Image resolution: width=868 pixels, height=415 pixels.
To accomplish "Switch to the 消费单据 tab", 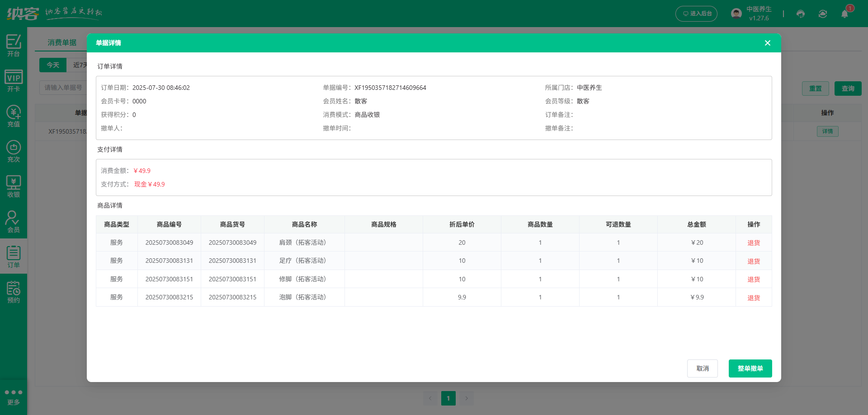I will pyautogui.click(x=62, y=42).
